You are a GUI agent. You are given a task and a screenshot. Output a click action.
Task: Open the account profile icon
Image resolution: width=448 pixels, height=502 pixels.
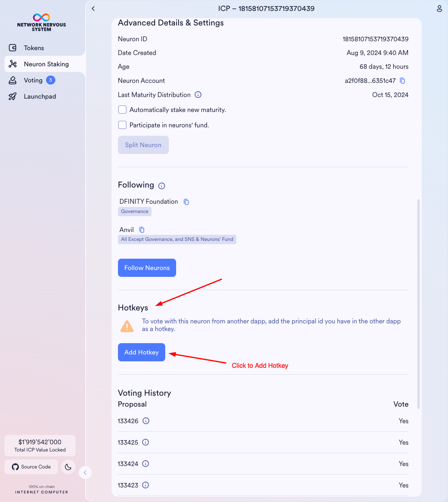pos(440,8)
